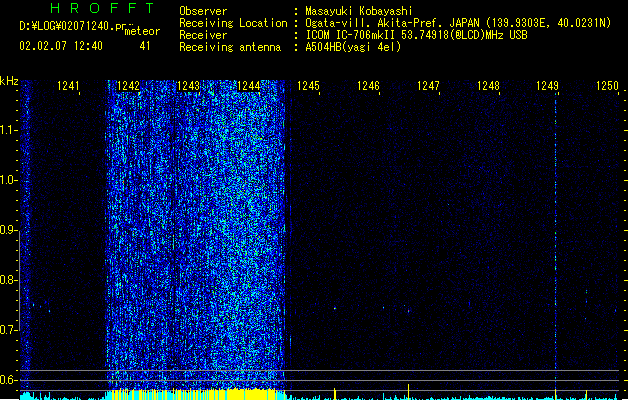Image resolution: width=629 pixels, height=400 pixels.
Task: Select Ogata-vill. Akita-Pref. JAPAN location text
Action: click(458, 23)
